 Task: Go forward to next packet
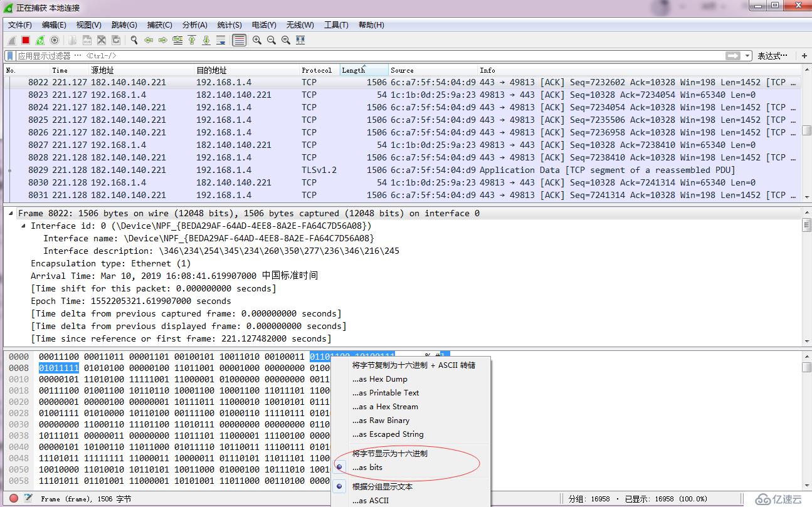[x=163, y=40]
